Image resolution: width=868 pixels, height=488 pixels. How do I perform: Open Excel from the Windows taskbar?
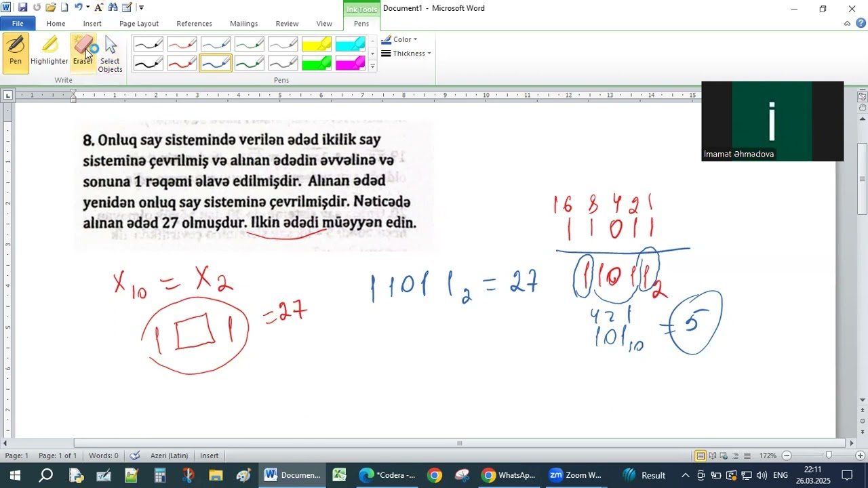(x=339, y=475)
